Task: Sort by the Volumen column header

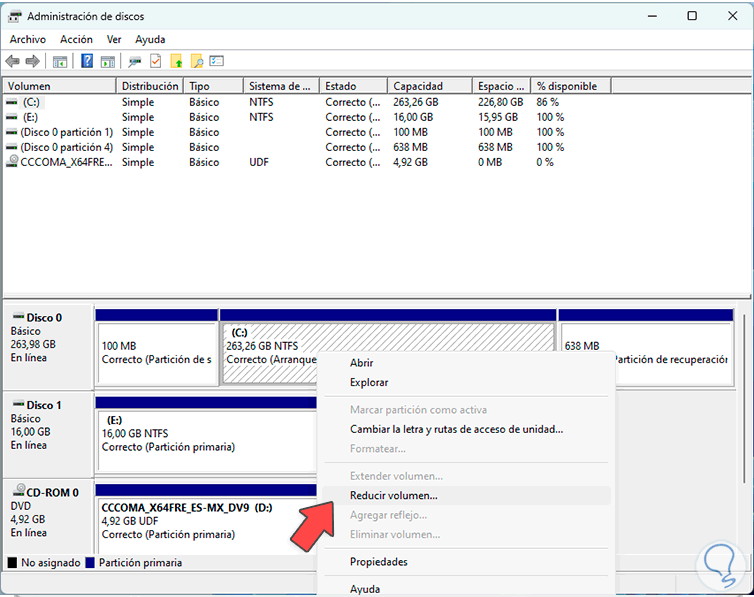Action: [x=60, y=86]
